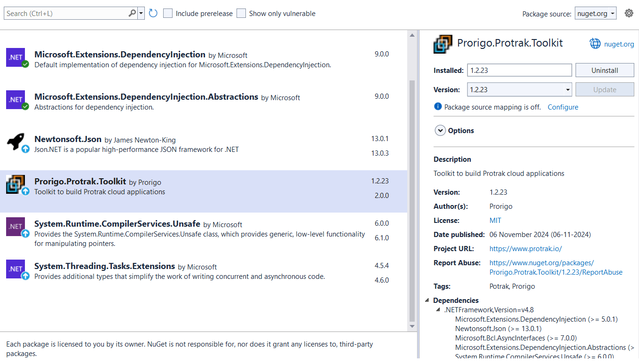Click the search magnifier icon
This screenshot has height=364, width=639.
click(x=132, y=13)
